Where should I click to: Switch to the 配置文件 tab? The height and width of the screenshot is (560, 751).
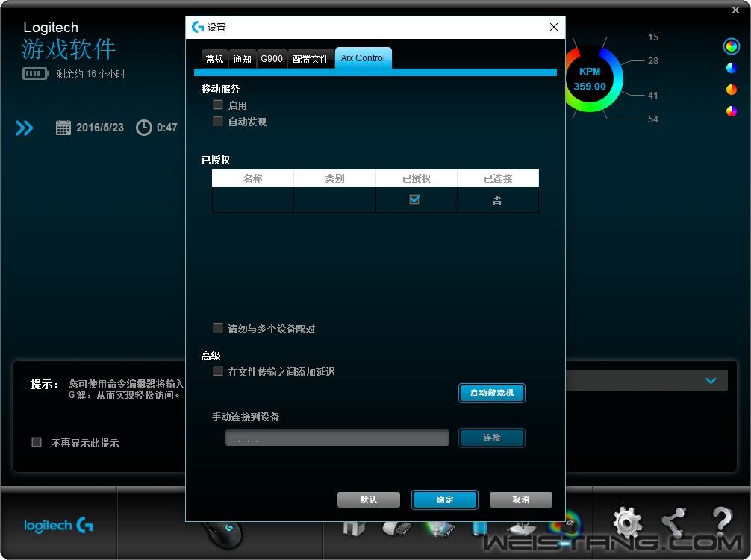(311, 59)
